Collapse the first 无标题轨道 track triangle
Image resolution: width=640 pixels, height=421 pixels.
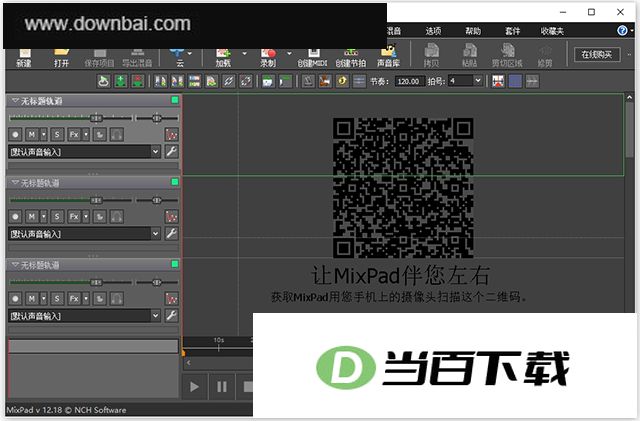15,100
